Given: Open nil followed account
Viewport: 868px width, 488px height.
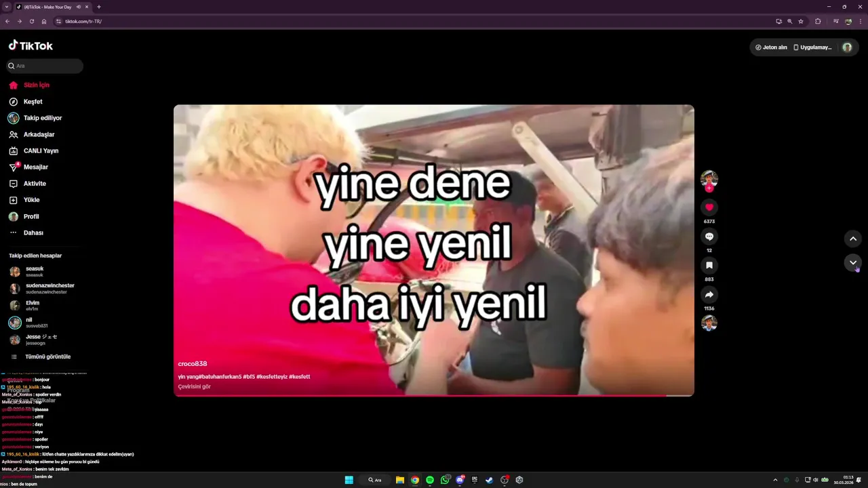Looking at the screenshot, I should point(28,323).
